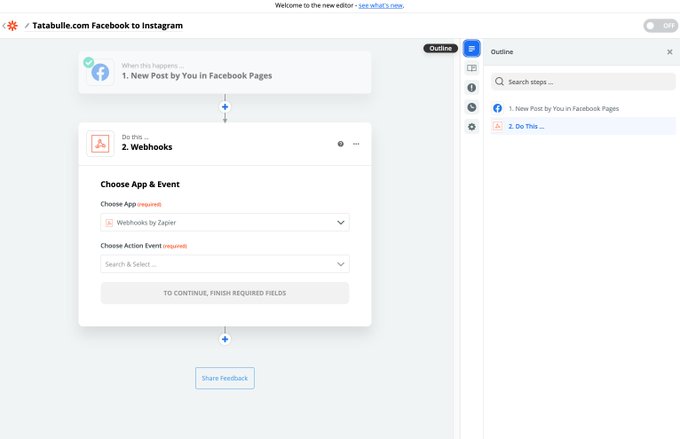Open the alerts exclamation icon in the sidebar
Screen dimensions: 680x439
[x=471, y=88]
